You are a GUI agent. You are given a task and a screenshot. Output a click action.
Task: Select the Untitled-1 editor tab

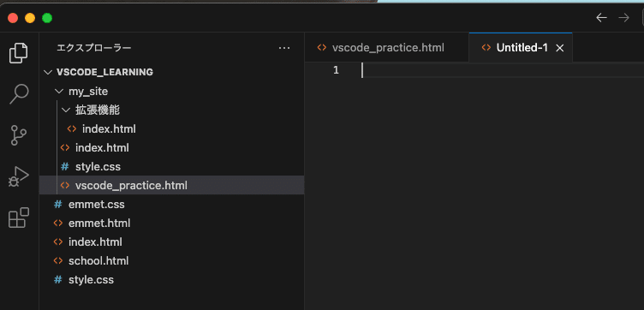pos(522,48)
